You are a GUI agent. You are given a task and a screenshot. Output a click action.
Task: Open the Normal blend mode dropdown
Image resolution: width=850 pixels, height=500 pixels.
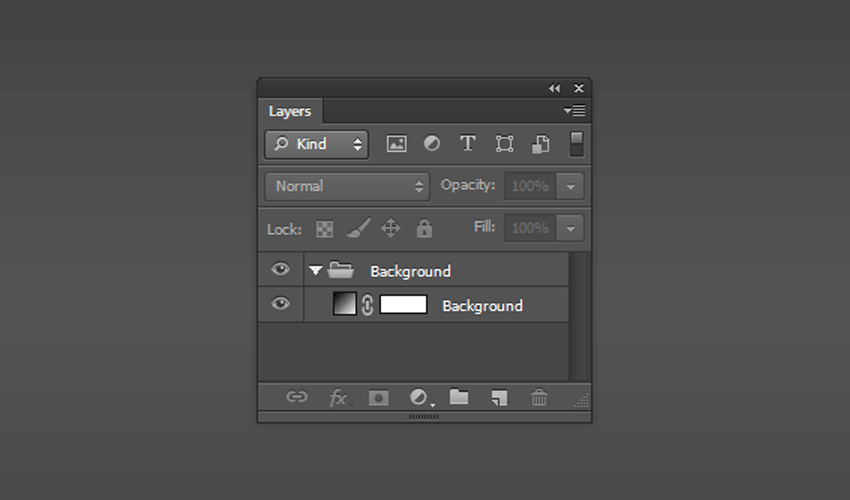pyautogui.click(x=347, y=186)
